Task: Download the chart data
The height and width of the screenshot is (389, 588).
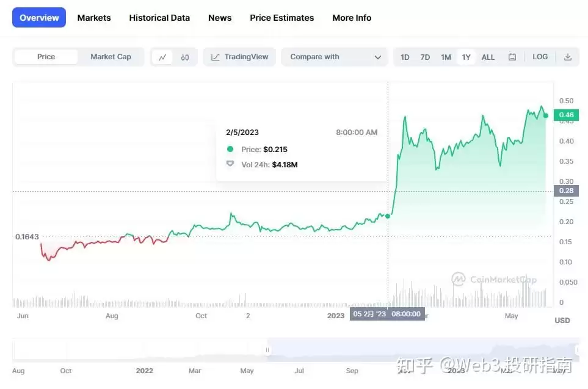Action: [567, 56]
